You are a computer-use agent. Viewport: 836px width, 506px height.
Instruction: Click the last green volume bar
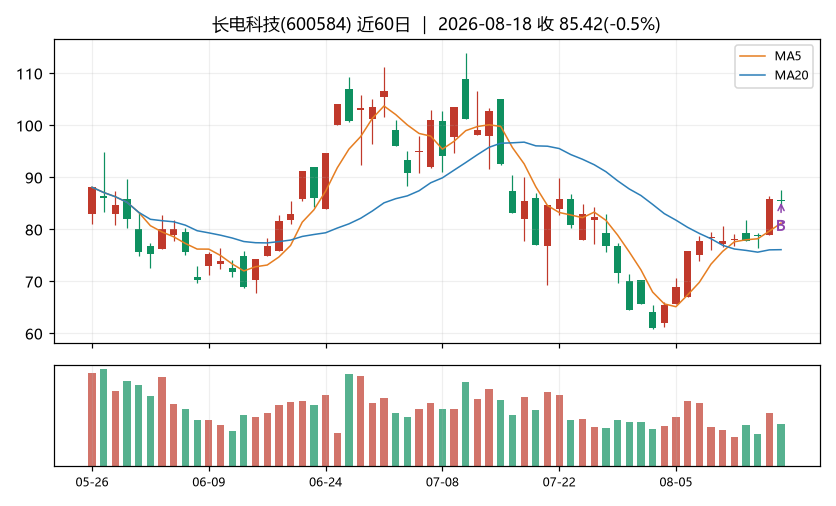click(x=781, y=445)
